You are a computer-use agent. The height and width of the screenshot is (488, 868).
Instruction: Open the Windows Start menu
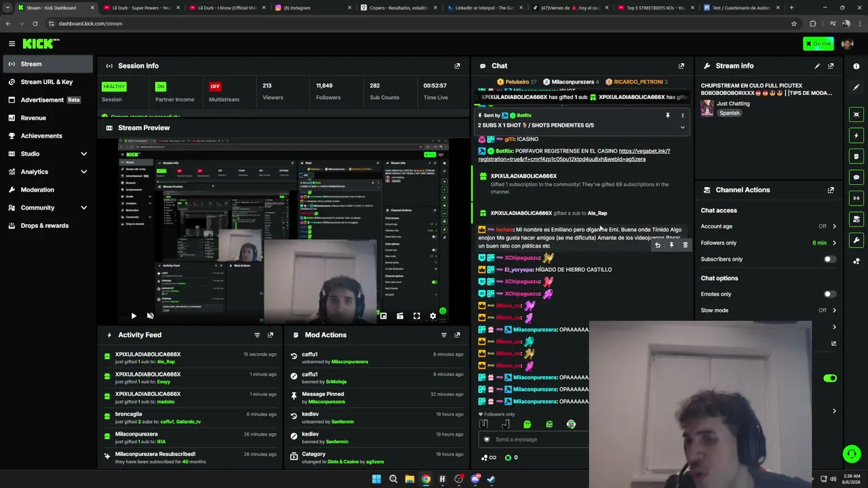coord(376,479)
